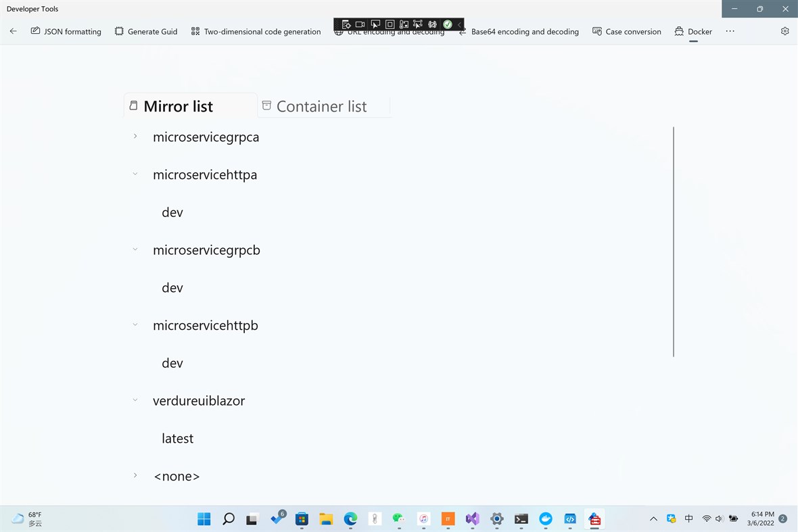Open Two-dimensional code generation tab
798x532 pixels.
(x=256, y=32)
